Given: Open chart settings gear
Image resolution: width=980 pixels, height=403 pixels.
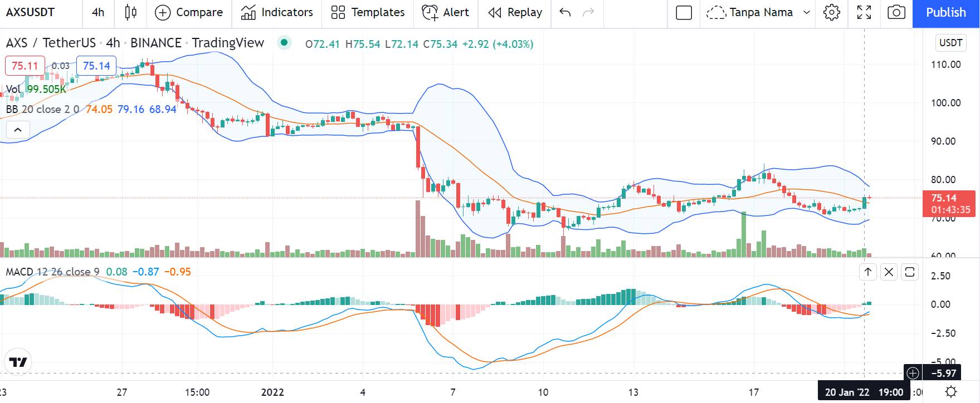Looking at the screenshot, I should (x=832, y=12).
